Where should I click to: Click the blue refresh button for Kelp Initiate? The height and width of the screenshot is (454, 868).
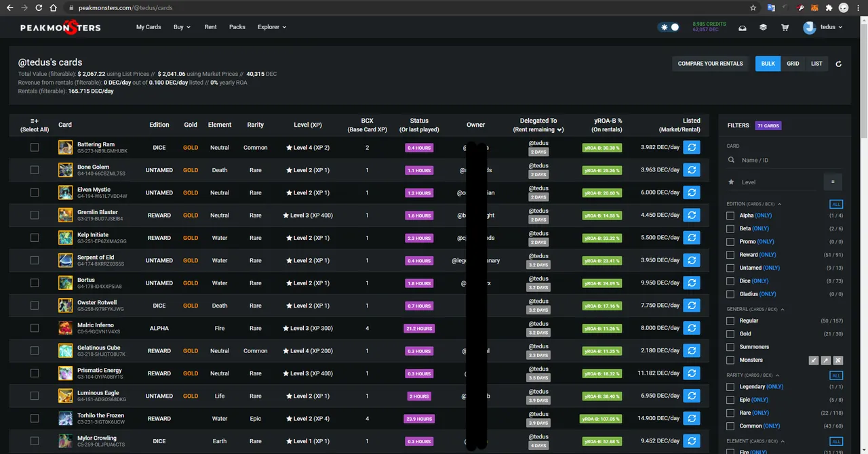pos(691,238)
